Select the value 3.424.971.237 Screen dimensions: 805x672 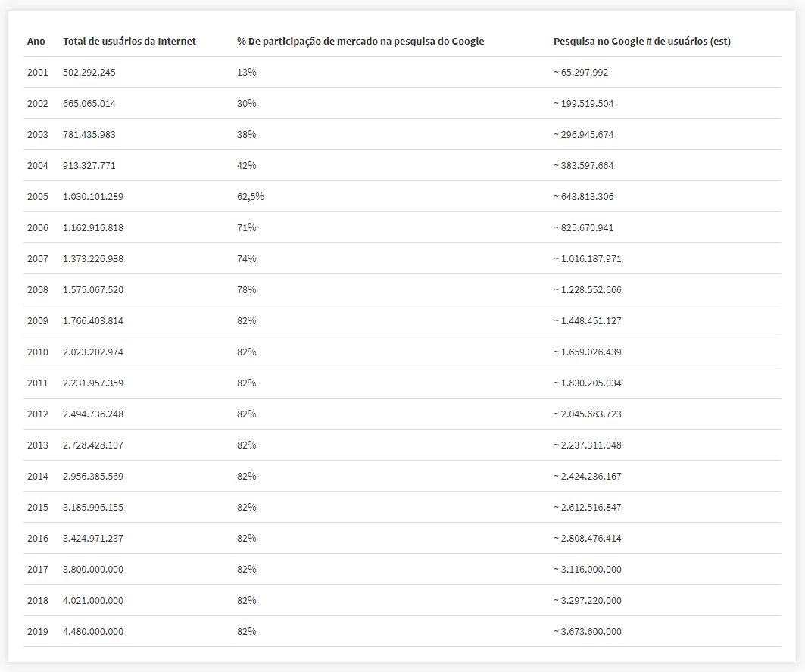(93, 539)
